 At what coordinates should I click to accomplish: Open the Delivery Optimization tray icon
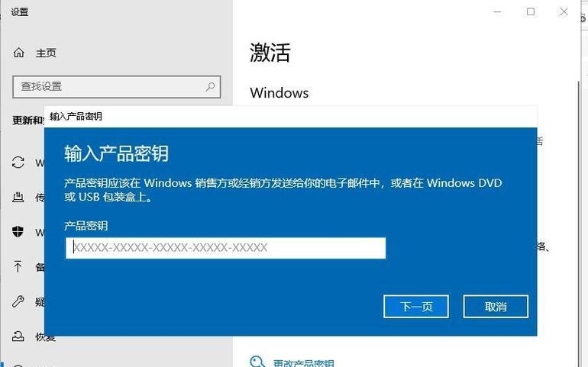tap(18, 197)
